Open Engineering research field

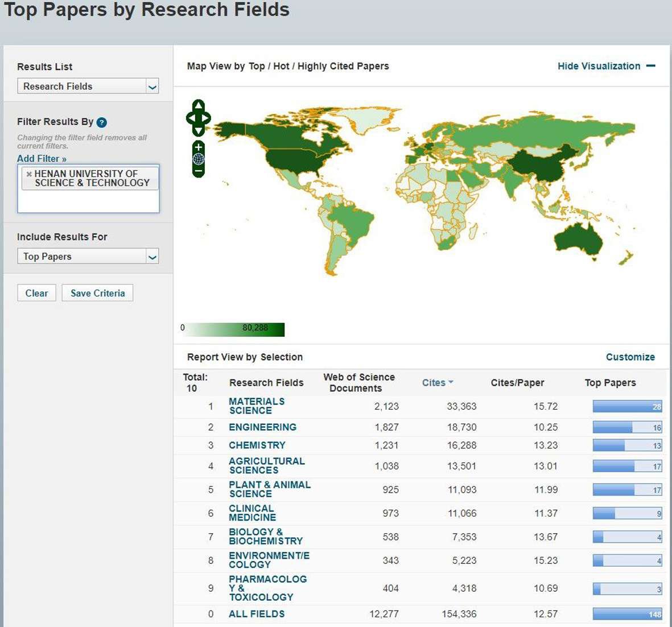pos(262,427)
